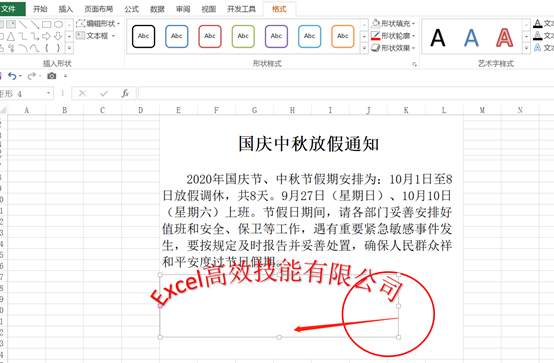Screen dimensions: 554x363
Task: Select the plain Elbow Connector shape
Action: pos(23,36)
